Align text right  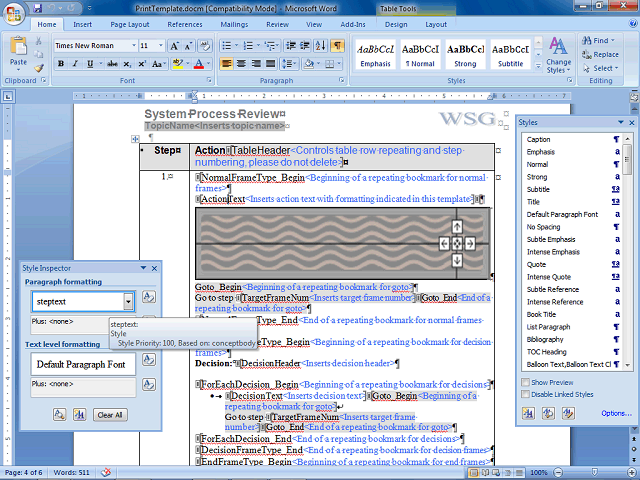coord(256,64)
